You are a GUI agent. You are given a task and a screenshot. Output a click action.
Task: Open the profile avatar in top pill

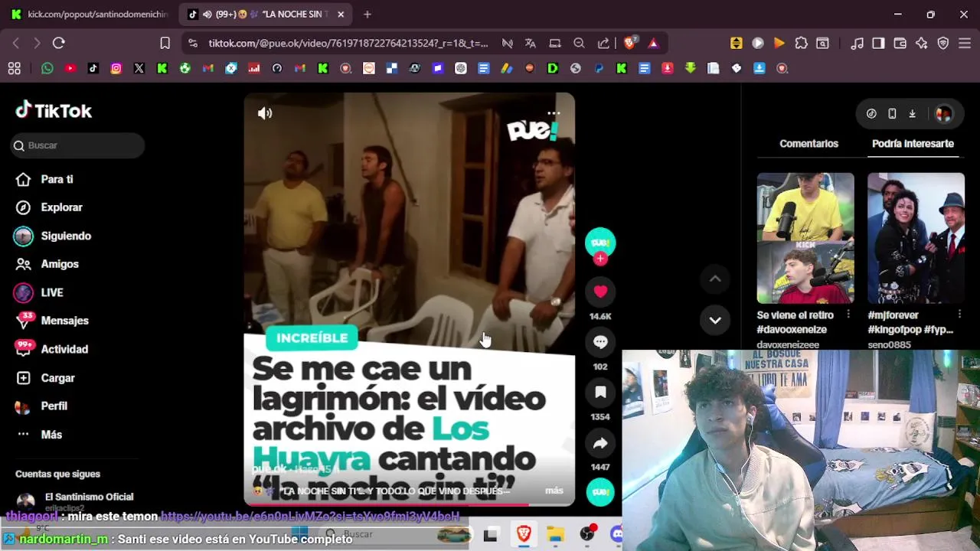[943, 113]
